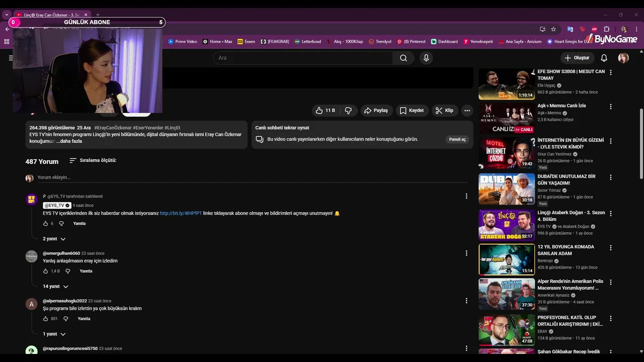
Task: Reply to alpernasuhoglu2022's comment
Action: click(x=84, y=319)
